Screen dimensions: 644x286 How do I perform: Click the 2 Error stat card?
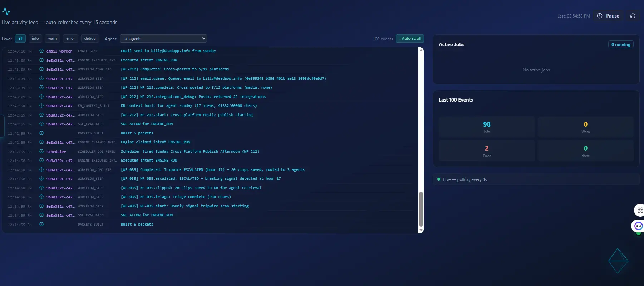tap(487, 151)
